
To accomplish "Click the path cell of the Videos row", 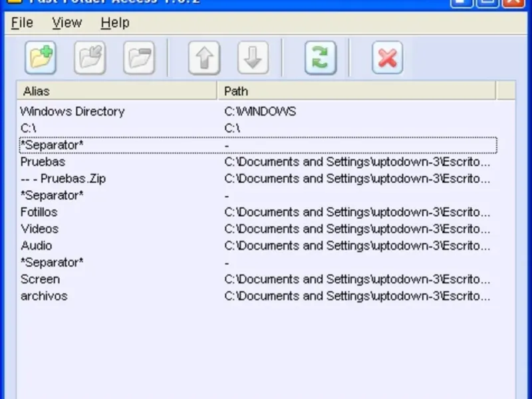I will [357, 229].
